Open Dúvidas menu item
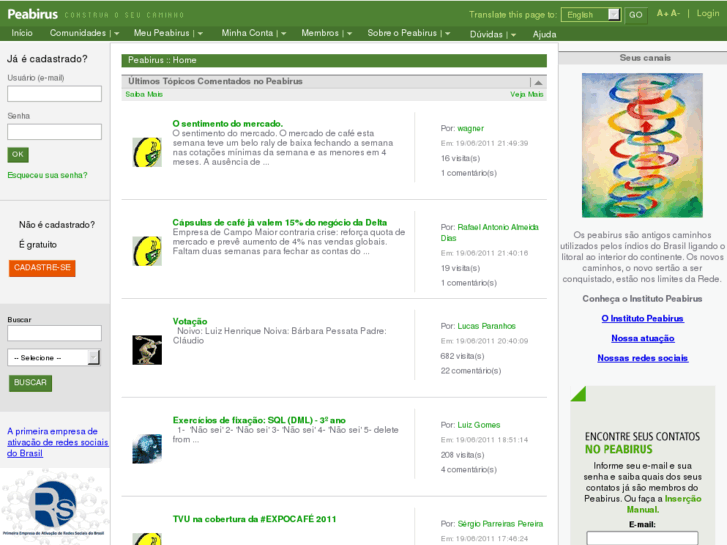 (x=486, y=34)
